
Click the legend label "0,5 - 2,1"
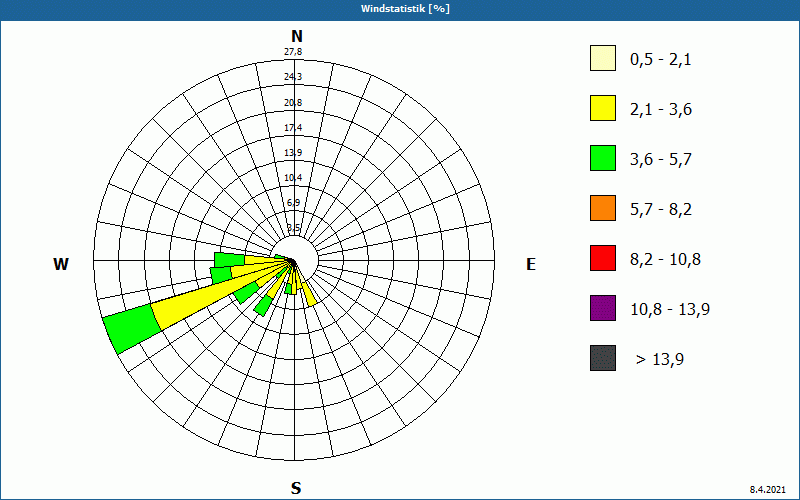coord(661,60)
